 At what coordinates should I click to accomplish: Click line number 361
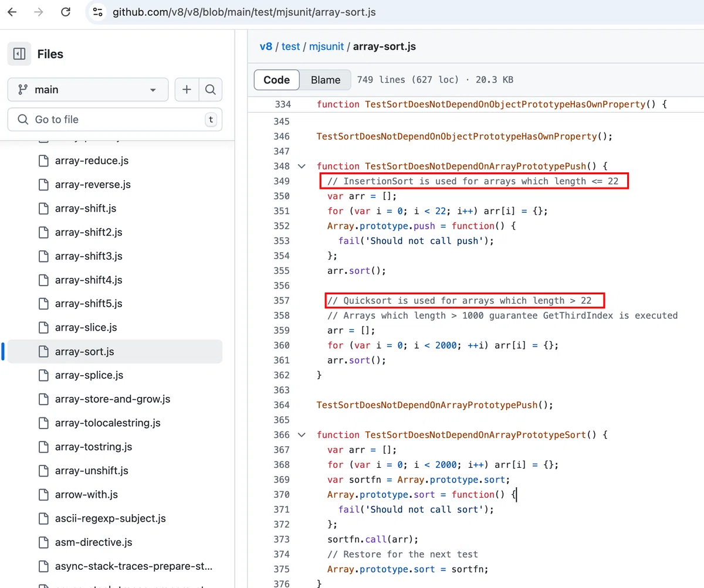tap(282, 361)
